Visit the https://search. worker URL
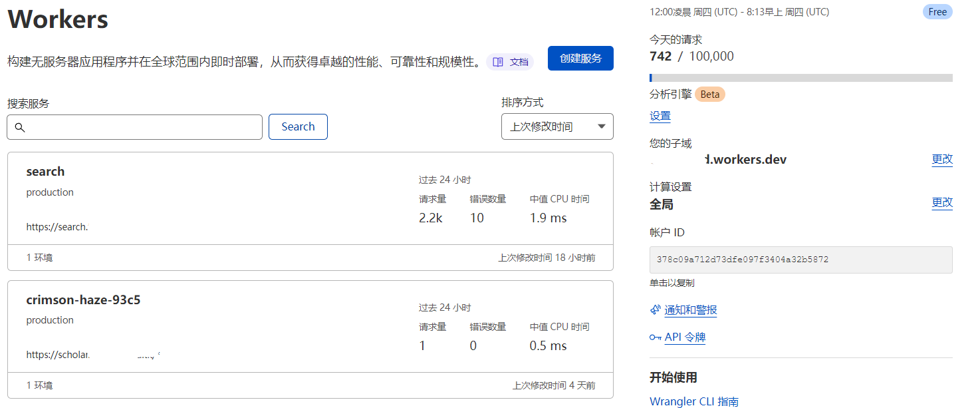The height and width of the screenshot is (408, 980). point(57,227)
